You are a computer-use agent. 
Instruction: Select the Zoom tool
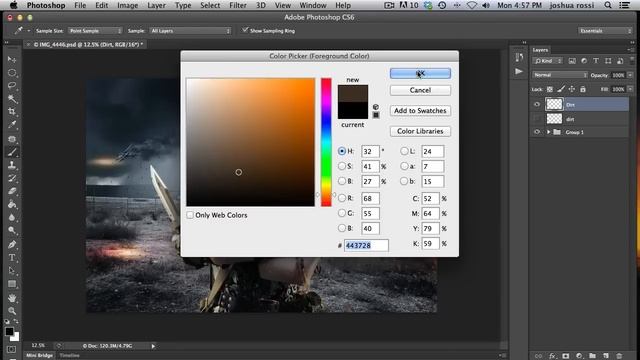(12, 311)
